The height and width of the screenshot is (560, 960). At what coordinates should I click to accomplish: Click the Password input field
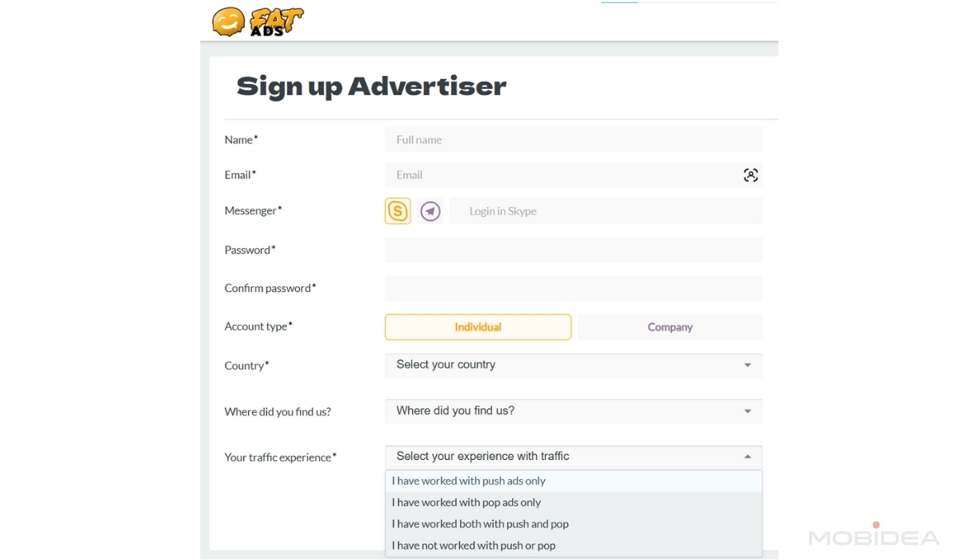[574, 250]
